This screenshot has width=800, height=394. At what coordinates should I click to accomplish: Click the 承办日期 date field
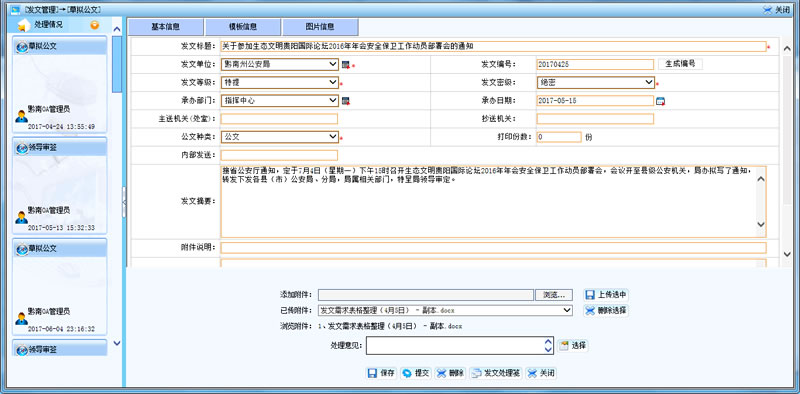595,101
